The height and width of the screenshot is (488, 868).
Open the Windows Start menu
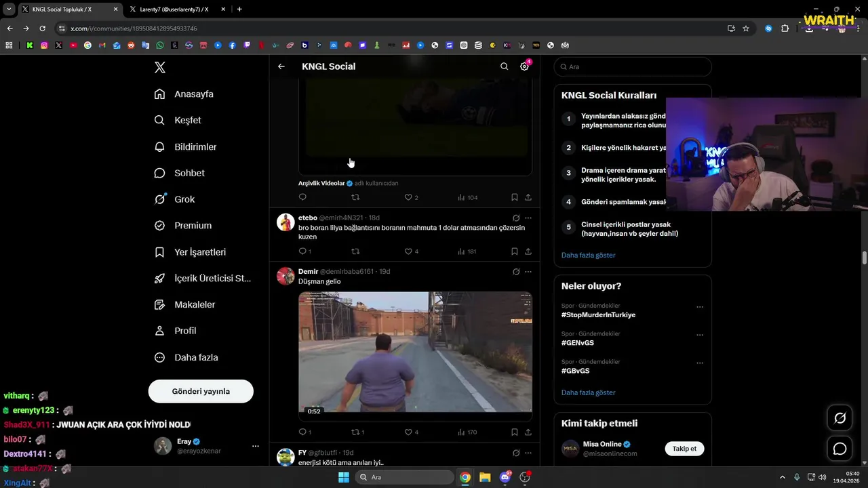pyautogui.click(x=344, y=477)
